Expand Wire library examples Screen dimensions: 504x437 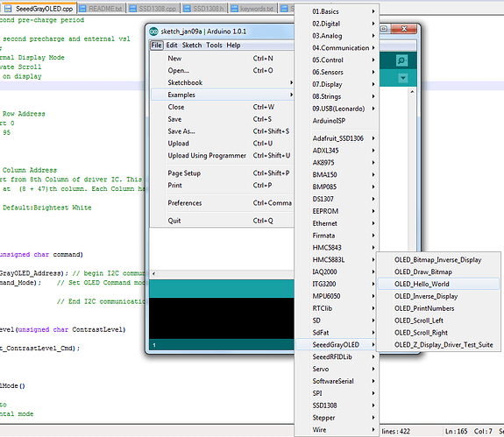337,430
